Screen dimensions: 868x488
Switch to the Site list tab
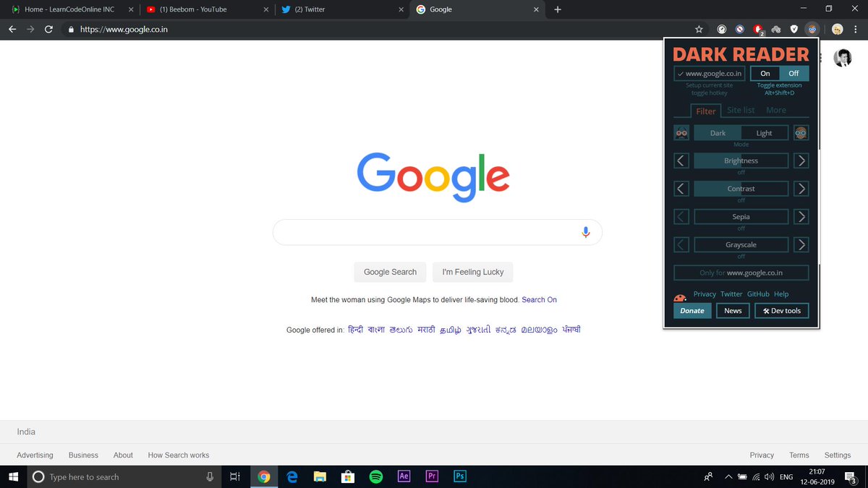740,110
